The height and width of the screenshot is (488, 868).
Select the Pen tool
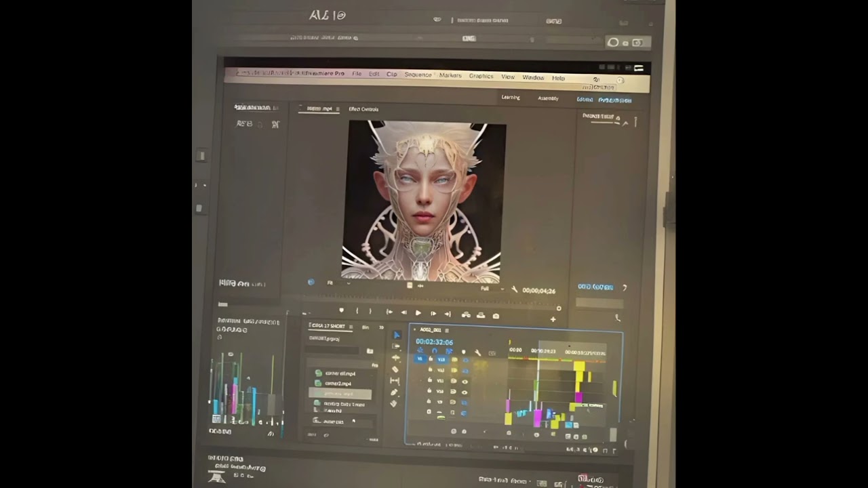[x=394, y=392]
